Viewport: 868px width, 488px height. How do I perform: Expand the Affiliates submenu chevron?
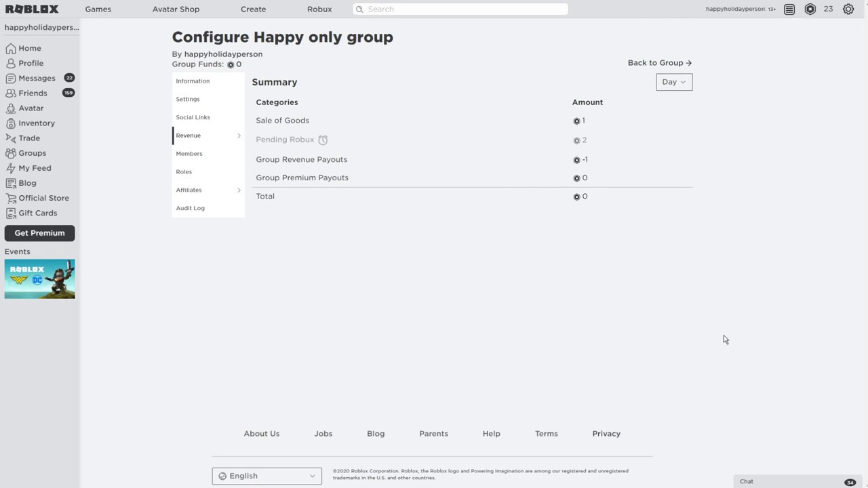click(x=239, y=190)
